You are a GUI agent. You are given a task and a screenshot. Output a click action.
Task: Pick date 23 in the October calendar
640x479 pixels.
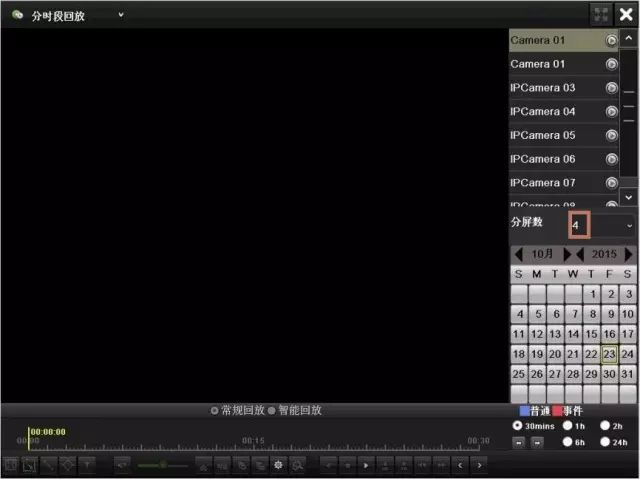(609, 353)
